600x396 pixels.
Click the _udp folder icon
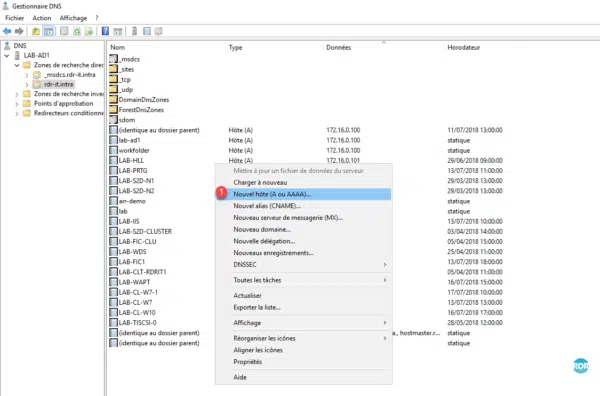[113, 90]
